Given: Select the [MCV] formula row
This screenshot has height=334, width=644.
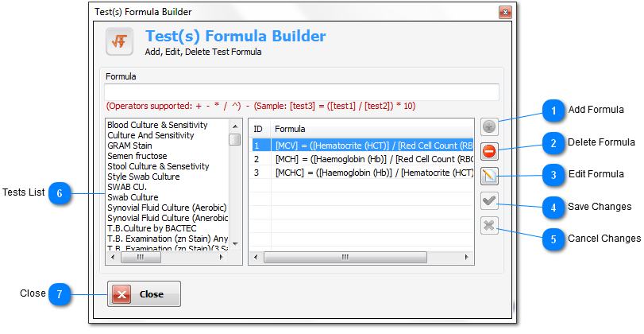Looking at the screenshot, I should tap(361, 146).
